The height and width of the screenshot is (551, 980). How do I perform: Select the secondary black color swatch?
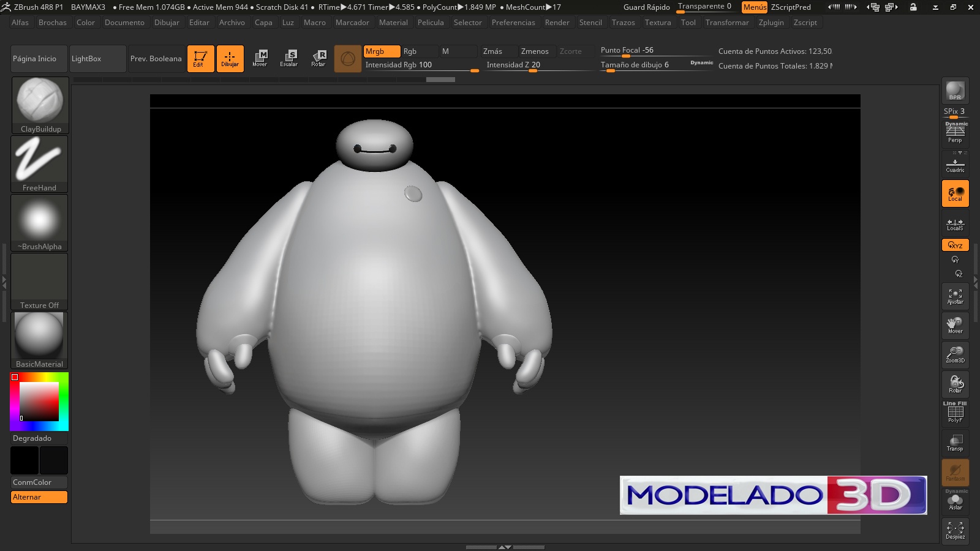pos(24,460)
